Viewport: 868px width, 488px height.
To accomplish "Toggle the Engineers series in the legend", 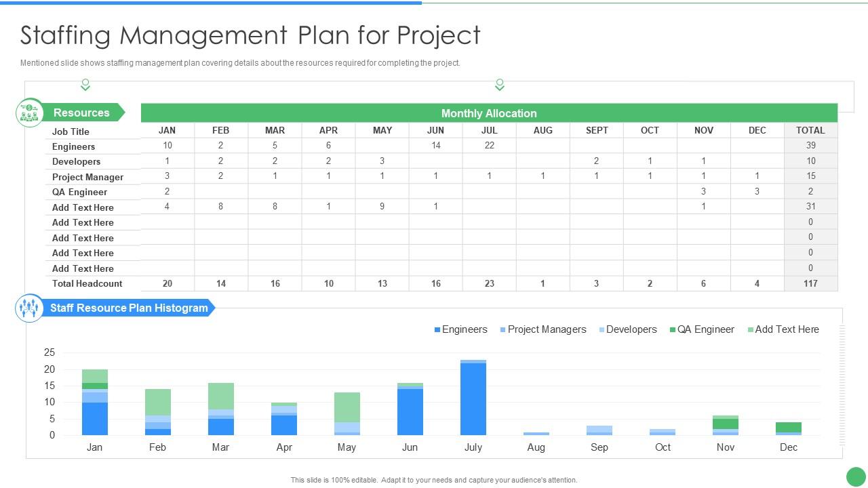I will 461,329.
